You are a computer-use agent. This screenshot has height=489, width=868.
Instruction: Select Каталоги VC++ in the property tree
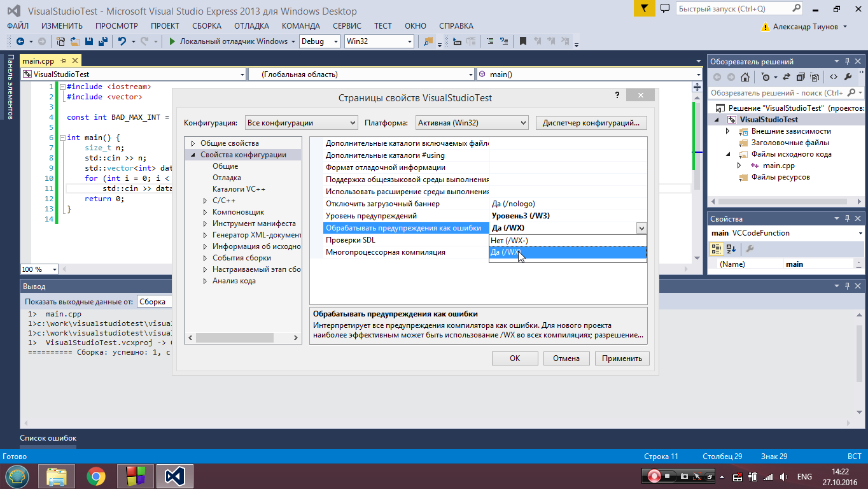coord(239,189)
